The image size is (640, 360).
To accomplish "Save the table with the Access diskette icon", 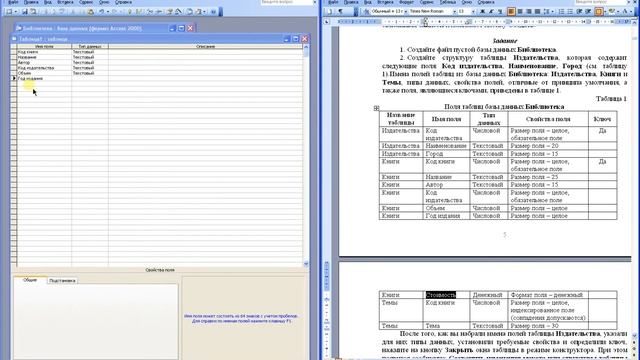I will (x=25, y=12).
